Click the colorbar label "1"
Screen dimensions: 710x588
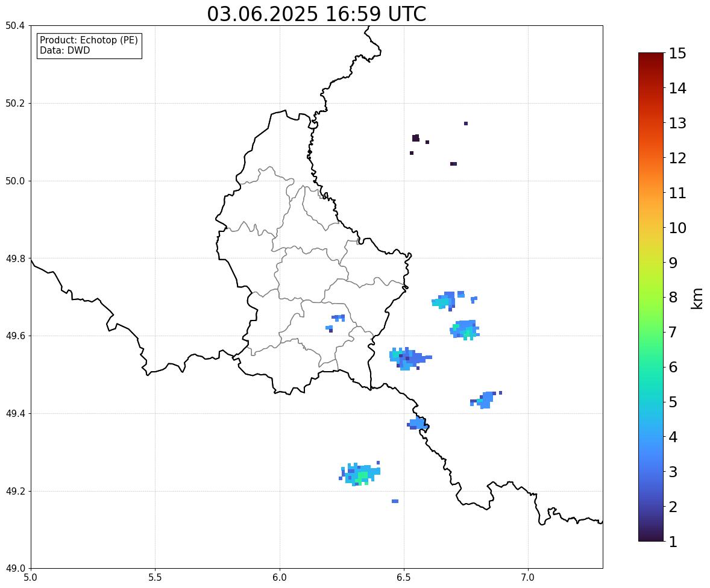673,541
